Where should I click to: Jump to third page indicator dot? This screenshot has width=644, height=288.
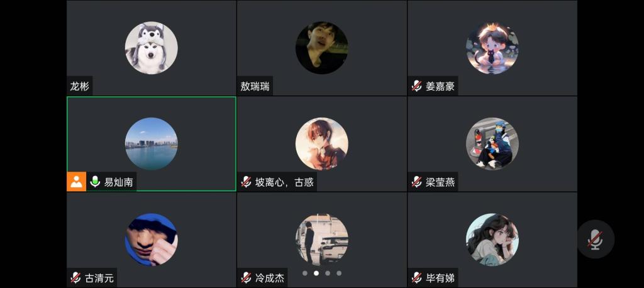(x=328, y=273)
